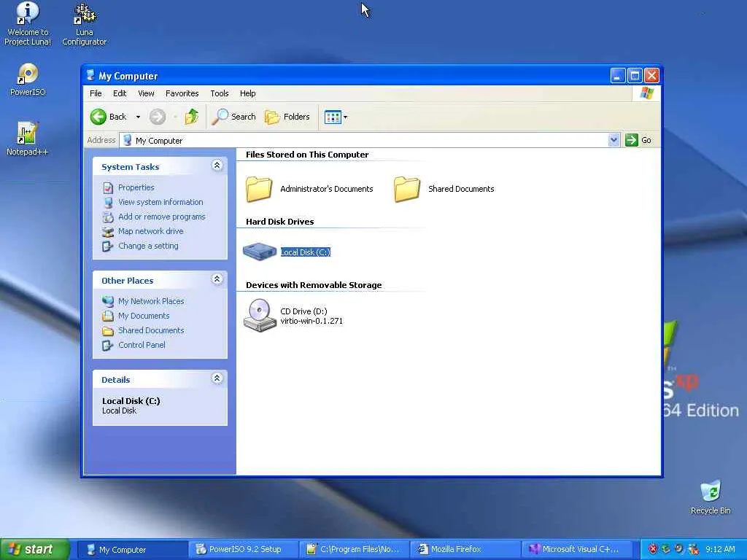Screen dimensions: 747x560
Task: Open the Tools menu
Action: [x=220, y=93]
